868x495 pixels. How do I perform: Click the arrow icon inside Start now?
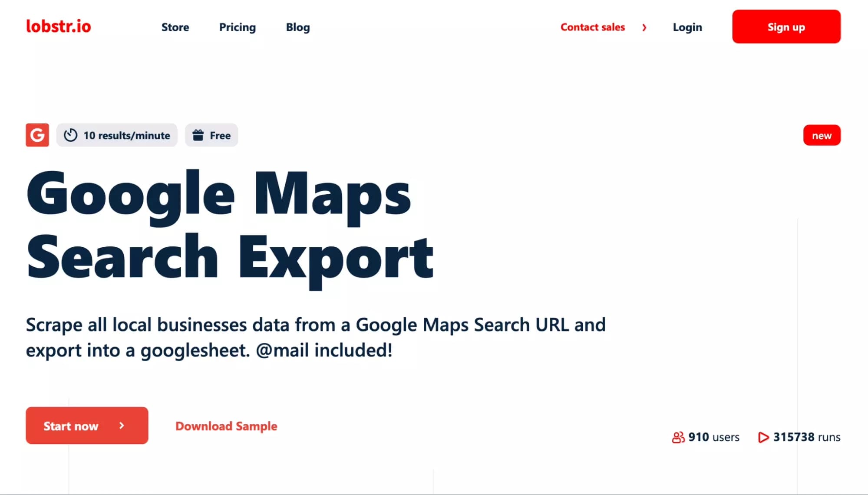click(122, 425)
